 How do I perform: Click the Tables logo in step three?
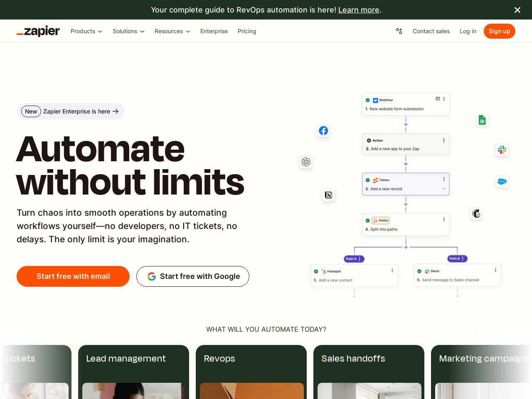(x=375, y=180)
